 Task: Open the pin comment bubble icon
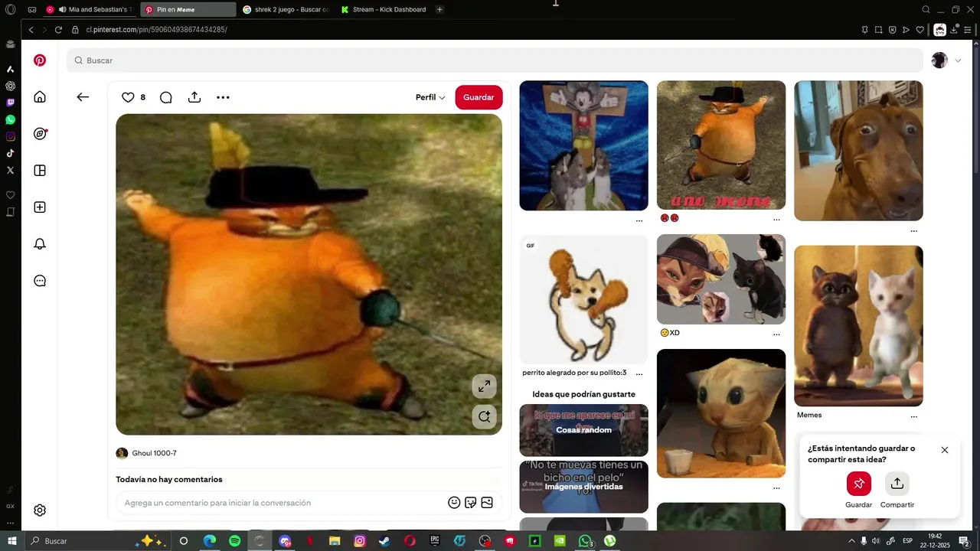click(165, 97)
